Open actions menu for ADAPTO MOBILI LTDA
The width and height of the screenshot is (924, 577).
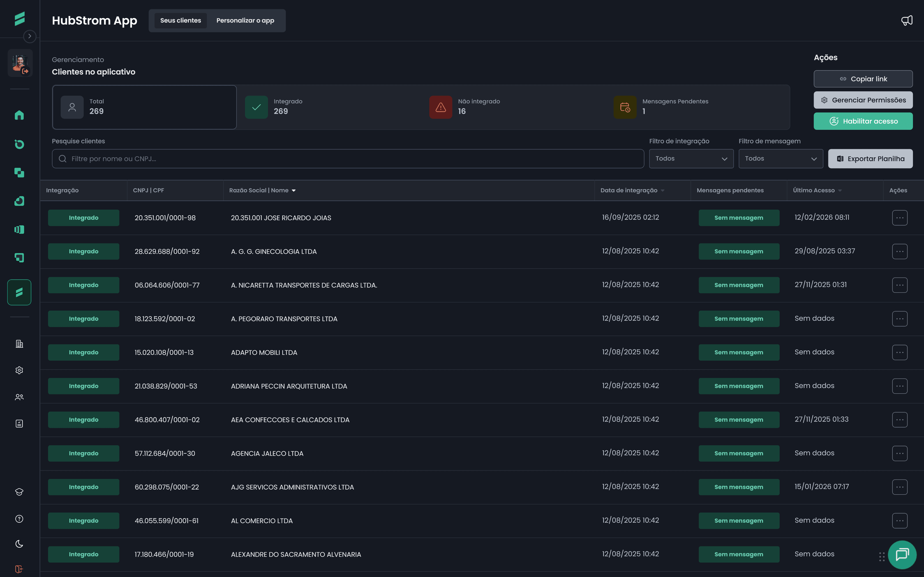pyautogui.click(x=900, y=352)
